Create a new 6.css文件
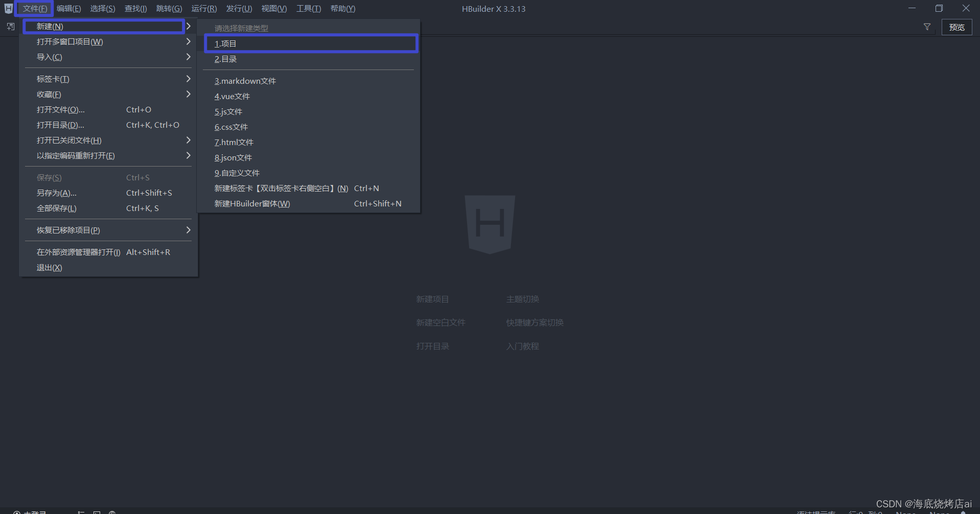 click(309, 127)
